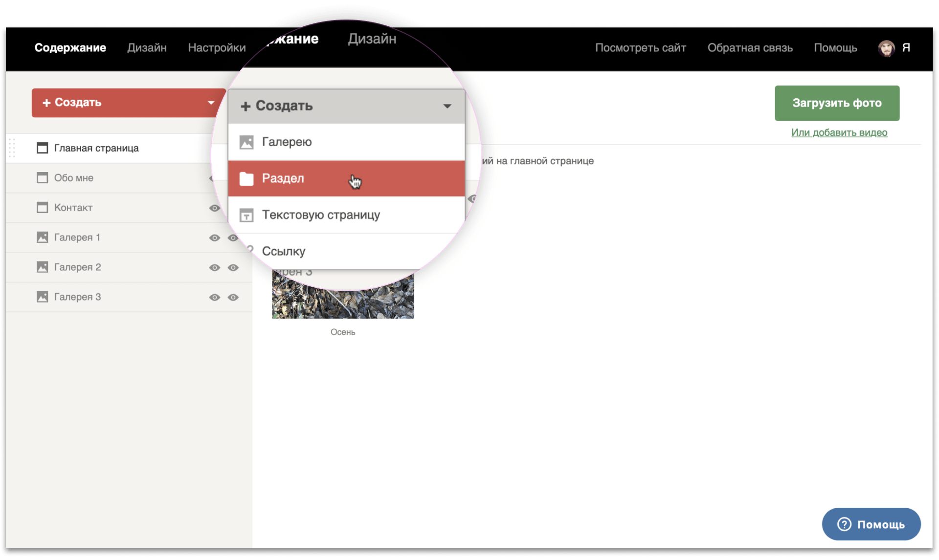Toggle the eye icon for Контакт

tap(214, 208)
